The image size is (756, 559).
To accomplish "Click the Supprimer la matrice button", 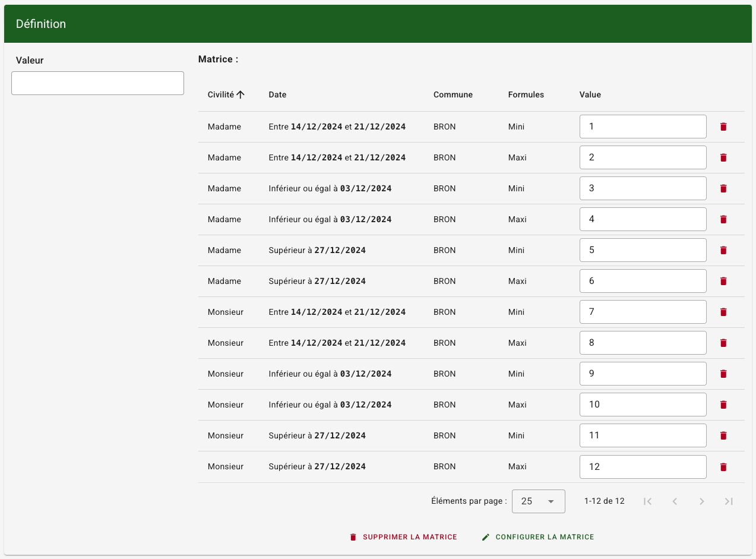I will (403, 537).
